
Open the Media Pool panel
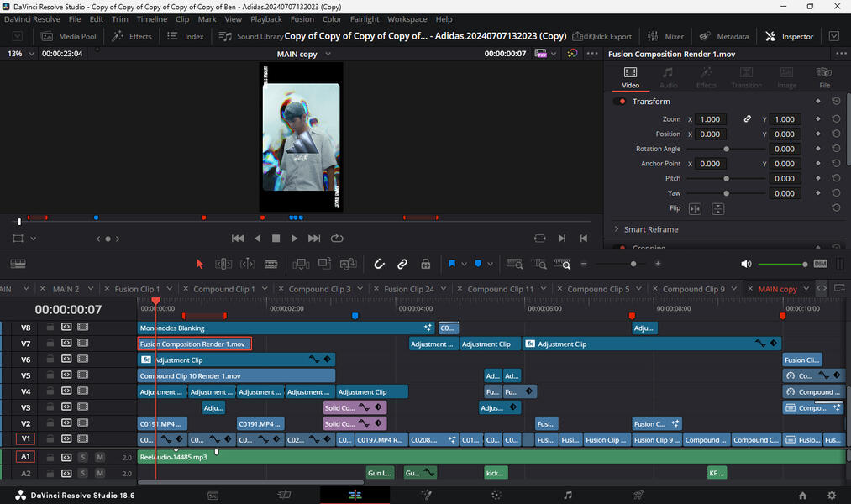[69, 35]
